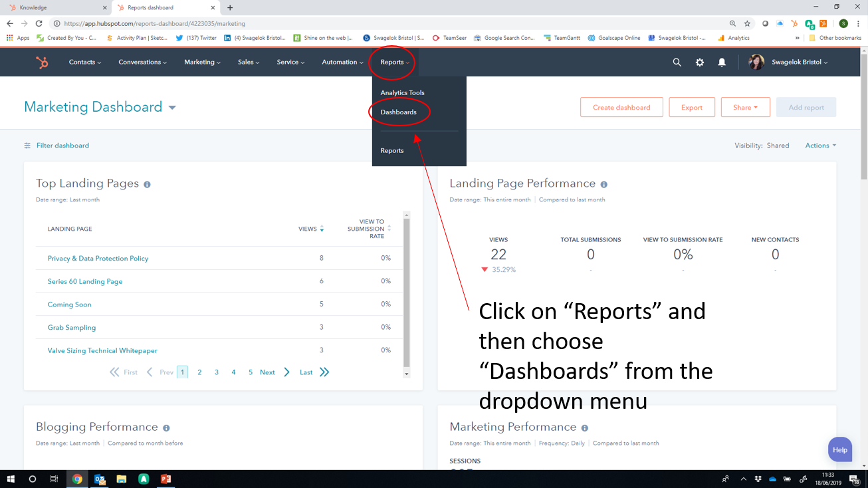Click the Create dashboard button
The image size is (868, 488).
tap(621, 108)
